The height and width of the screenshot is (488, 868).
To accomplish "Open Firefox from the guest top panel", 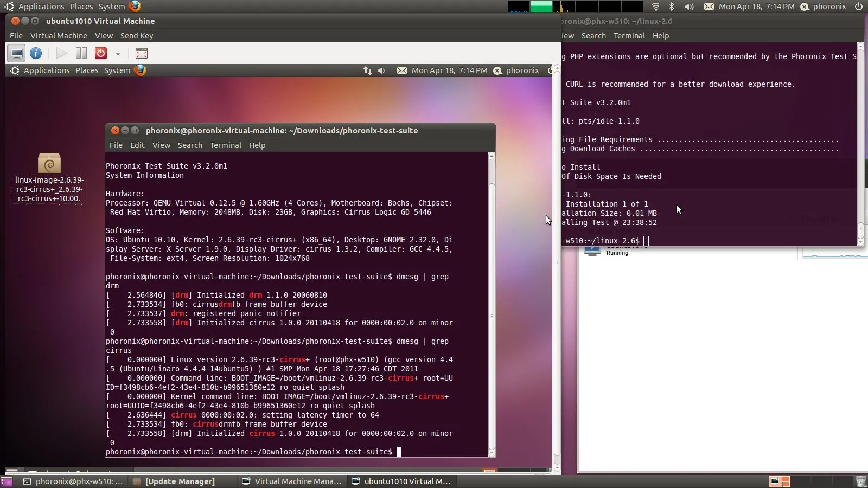I will pyautogui.click(x=140, y=70).
